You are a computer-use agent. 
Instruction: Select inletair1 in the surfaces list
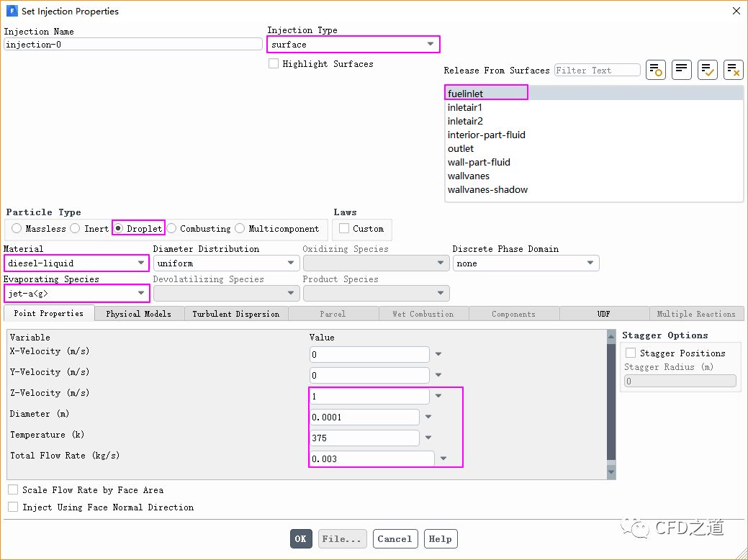(464, 107)
